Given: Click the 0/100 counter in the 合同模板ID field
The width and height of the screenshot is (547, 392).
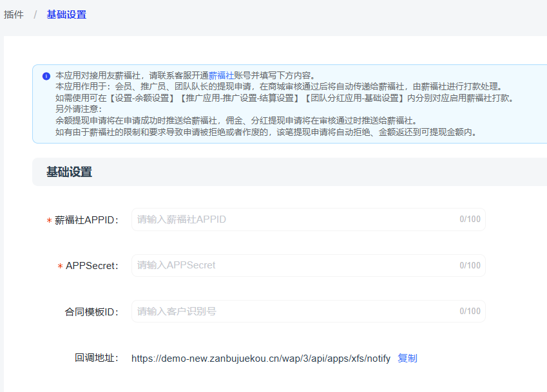Looking at the screenshot, I should pos(470,312).
